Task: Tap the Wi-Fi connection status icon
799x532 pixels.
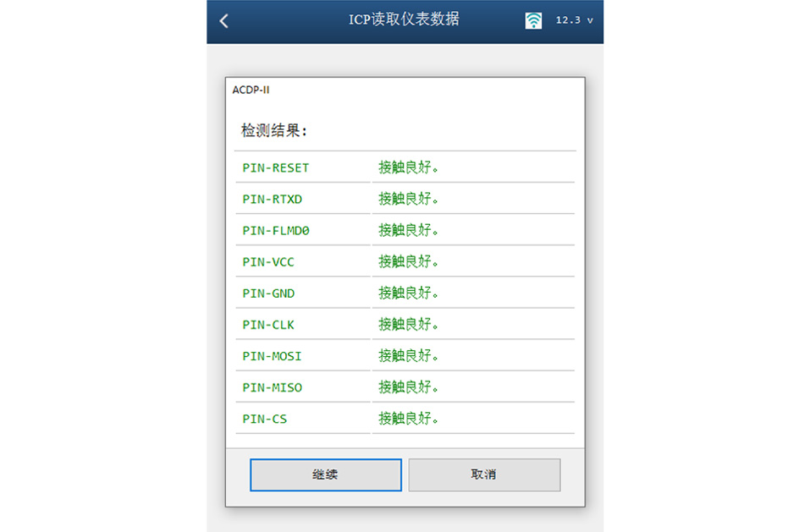Action: pyautogui.click(x=533, y=20)
